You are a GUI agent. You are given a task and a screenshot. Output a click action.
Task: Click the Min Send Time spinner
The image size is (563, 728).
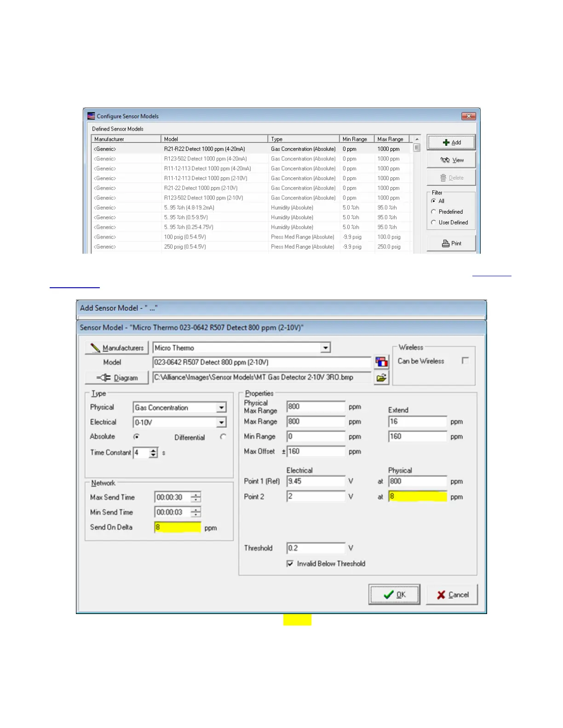point(196,512)
